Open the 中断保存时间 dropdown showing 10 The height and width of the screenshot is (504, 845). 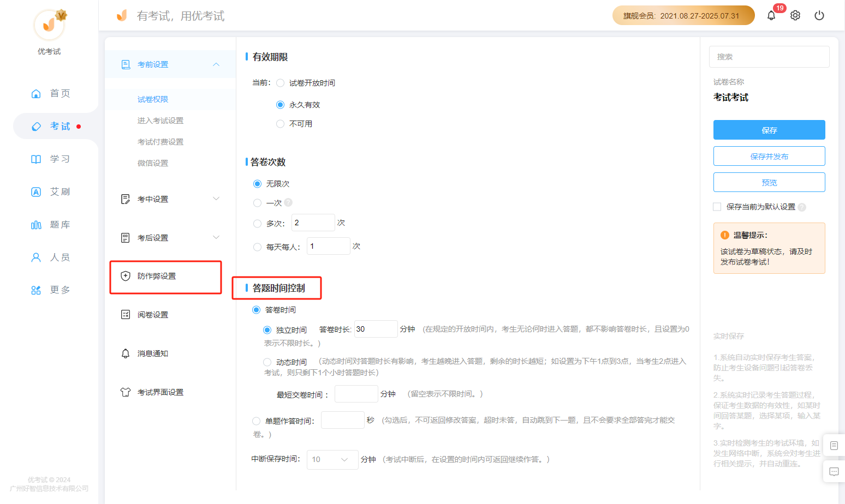coord(332,459)
